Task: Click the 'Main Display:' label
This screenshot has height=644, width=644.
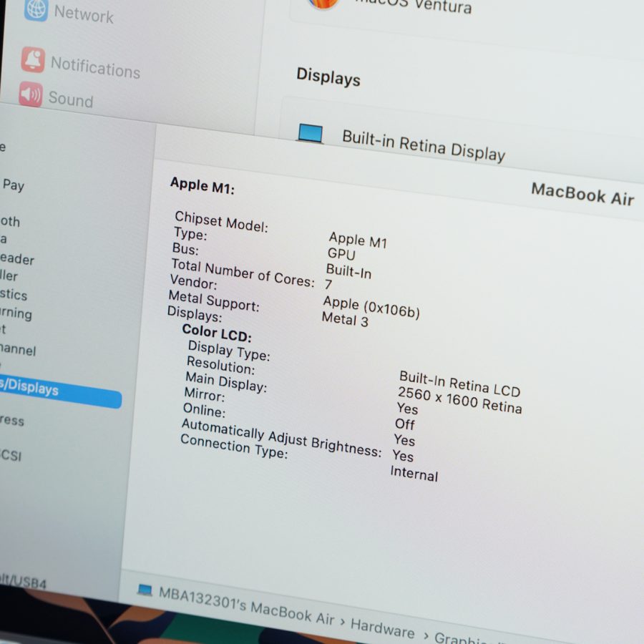Action: [x=226, y=381]
